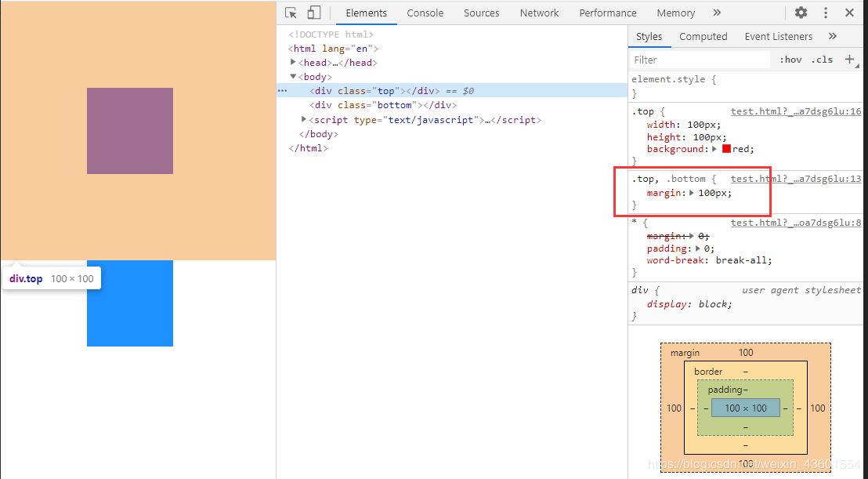Expand the background shorthand triangle

(x=714, y=149)
